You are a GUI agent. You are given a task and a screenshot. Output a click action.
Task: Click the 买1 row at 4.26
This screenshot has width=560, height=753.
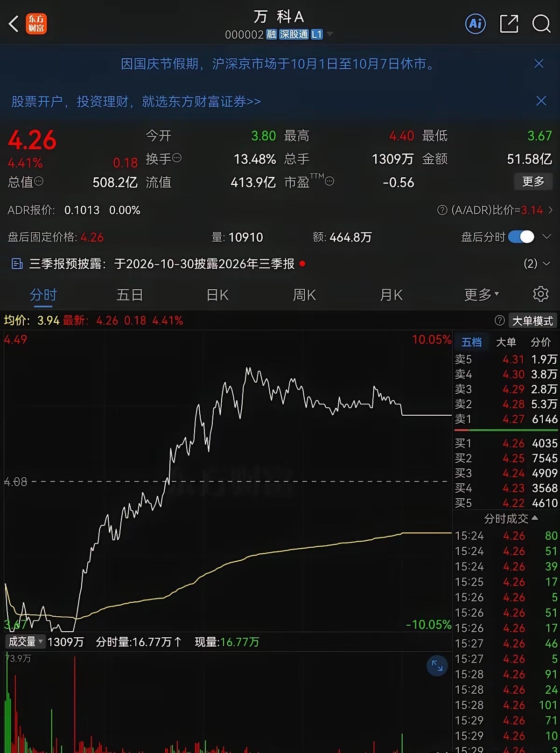click(x=506, y=443)
